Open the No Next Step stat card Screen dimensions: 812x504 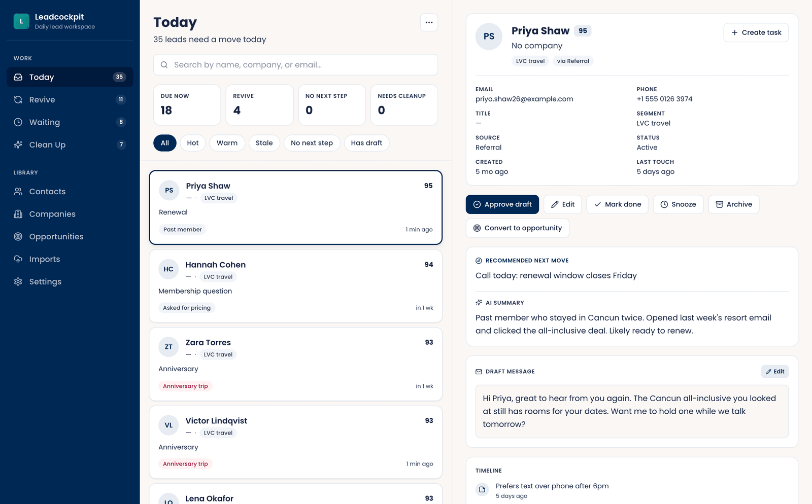coord(332,105)
